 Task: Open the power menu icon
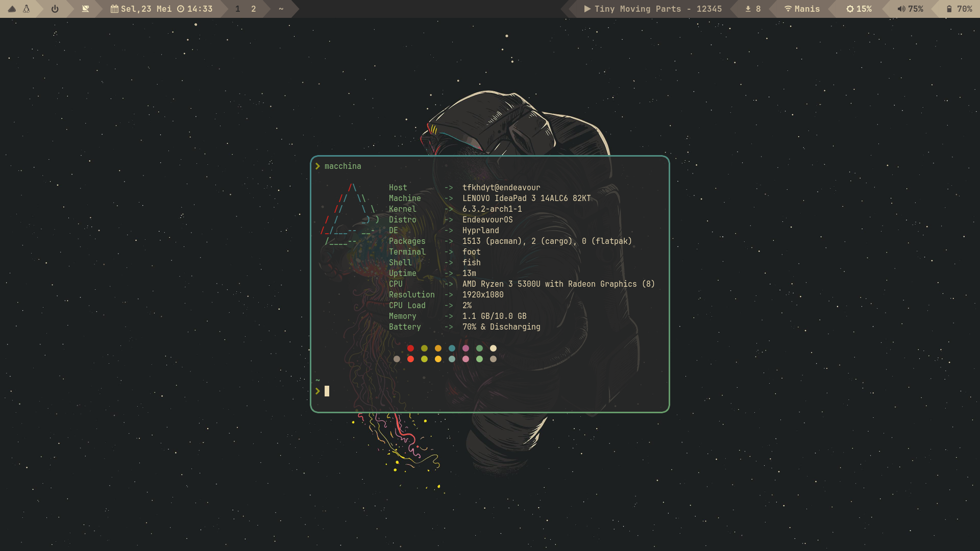(x=55, y=9)
